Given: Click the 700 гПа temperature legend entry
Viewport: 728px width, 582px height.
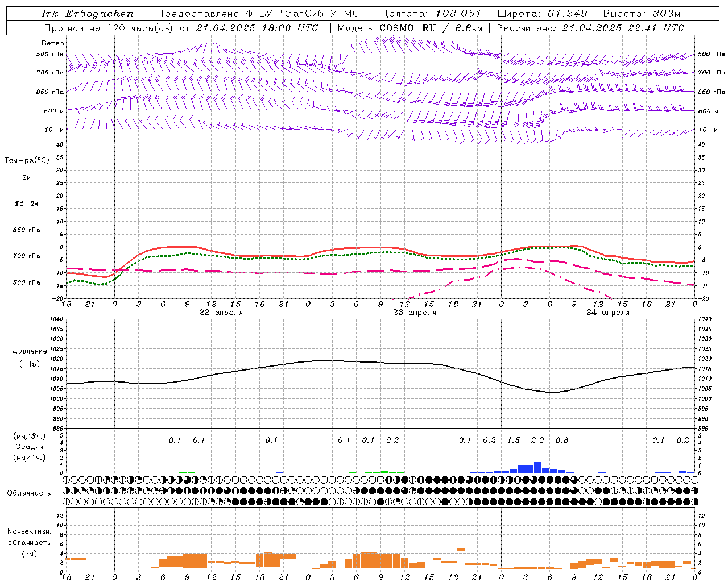Looking at the screenshot, I should 26,256.
